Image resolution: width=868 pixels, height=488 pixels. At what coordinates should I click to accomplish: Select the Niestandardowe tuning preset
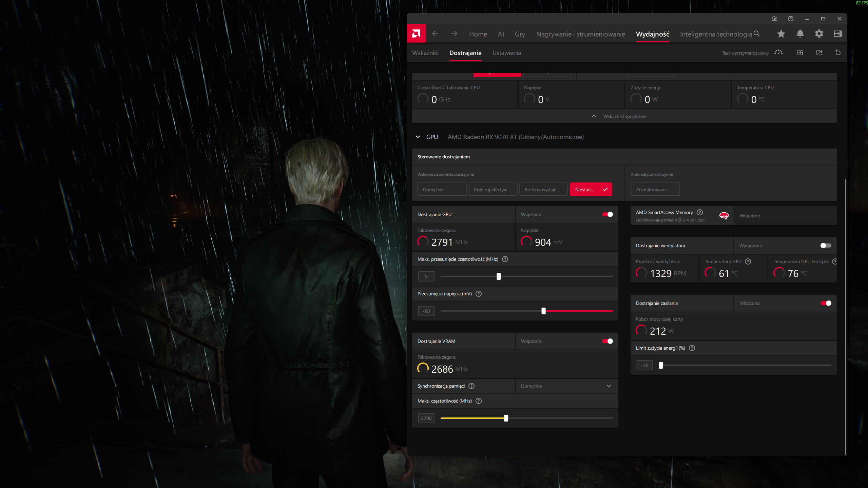[591, 189]
